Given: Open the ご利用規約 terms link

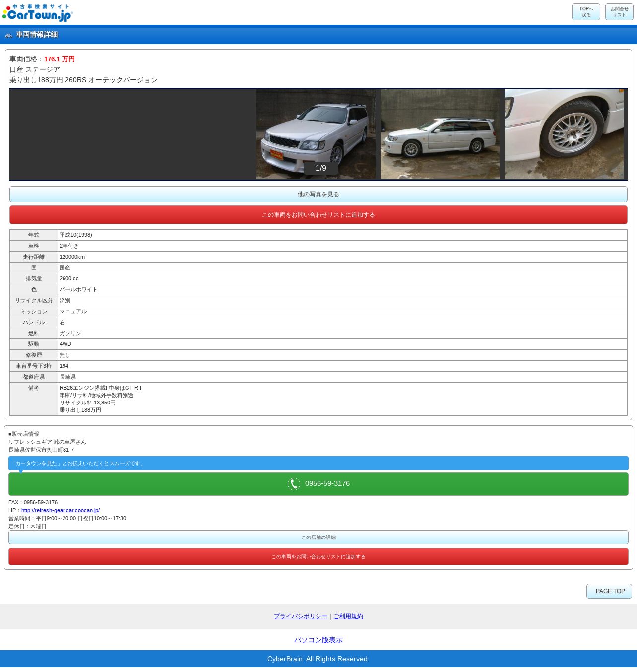Looking at the screenshot, I should [x=348, y=616].
